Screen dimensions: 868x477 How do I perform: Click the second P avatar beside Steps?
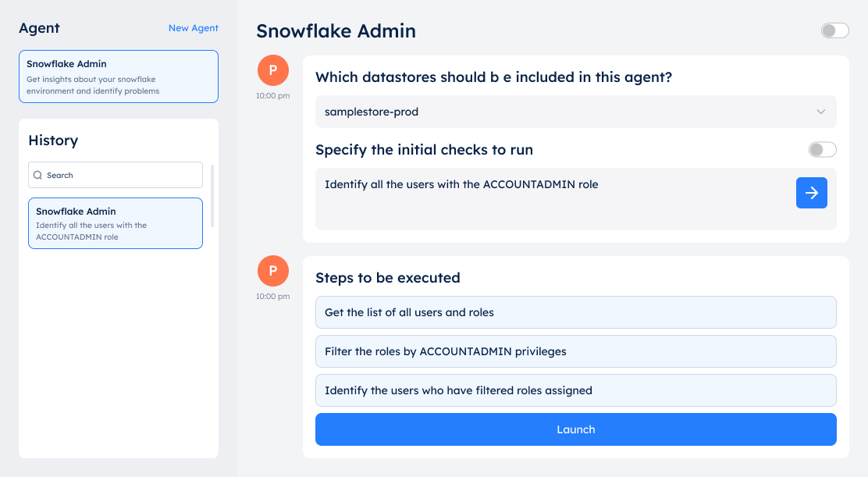click(272, 270)
